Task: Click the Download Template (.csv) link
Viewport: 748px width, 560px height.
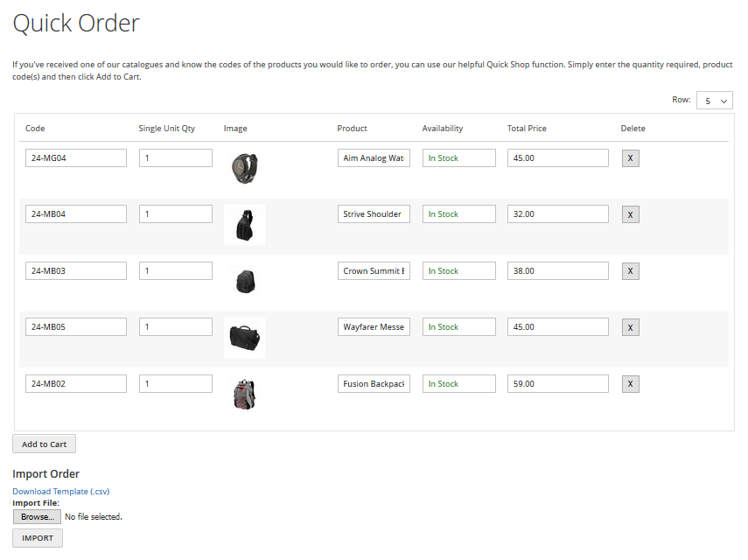Action: point(61,492)
